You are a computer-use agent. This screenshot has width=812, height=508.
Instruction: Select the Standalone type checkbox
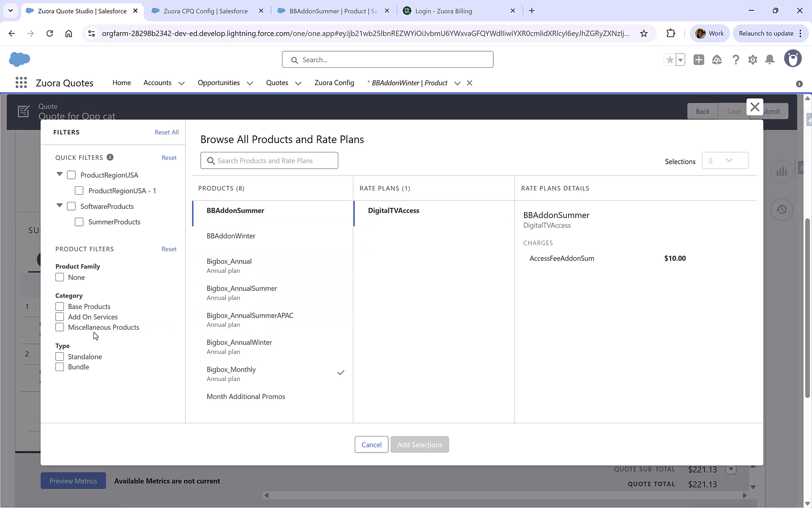60,356
